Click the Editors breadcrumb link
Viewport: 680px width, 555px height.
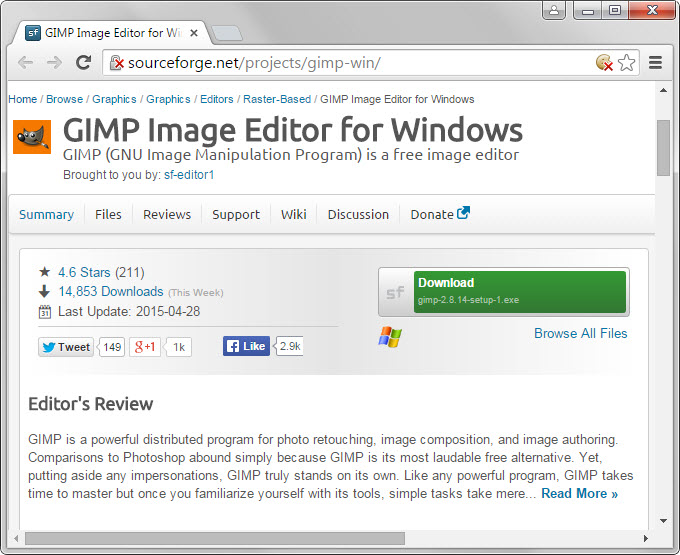[216, 99]
